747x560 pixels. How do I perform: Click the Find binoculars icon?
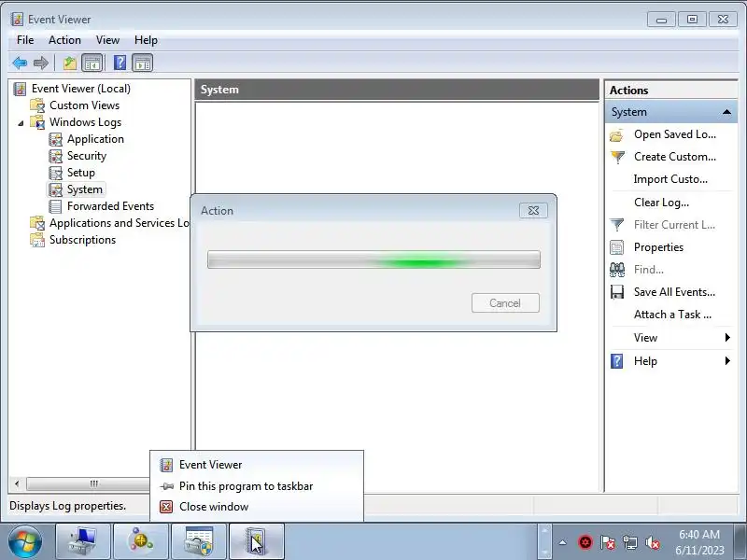[x=617, y=270]
